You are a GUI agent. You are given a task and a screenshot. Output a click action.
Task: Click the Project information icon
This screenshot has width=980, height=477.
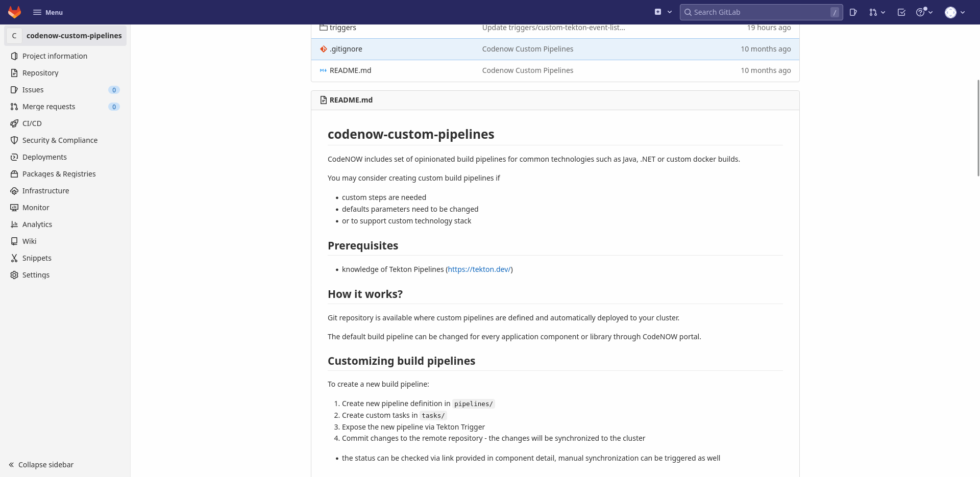point(14,56)
